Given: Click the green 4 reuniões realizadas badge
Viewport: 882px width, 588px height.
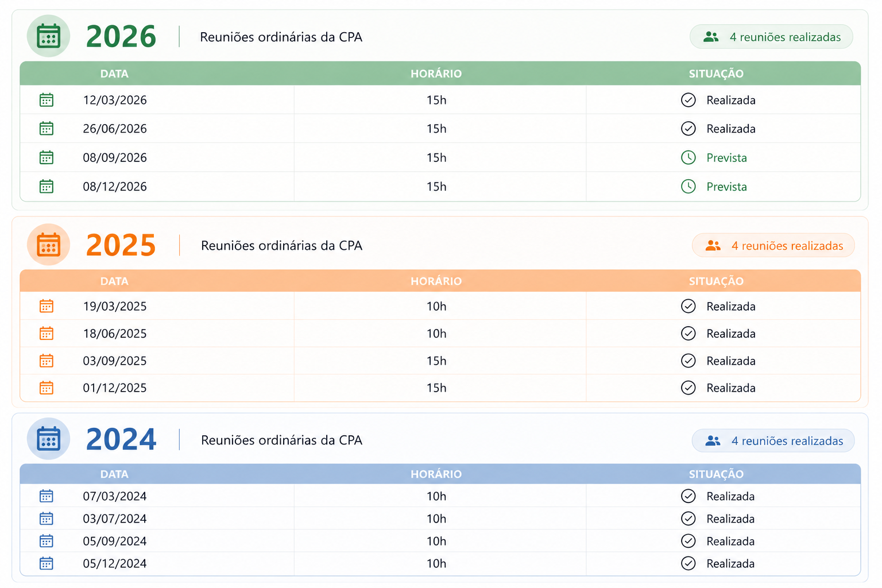Looking at the screenshot, I should 771,37.
